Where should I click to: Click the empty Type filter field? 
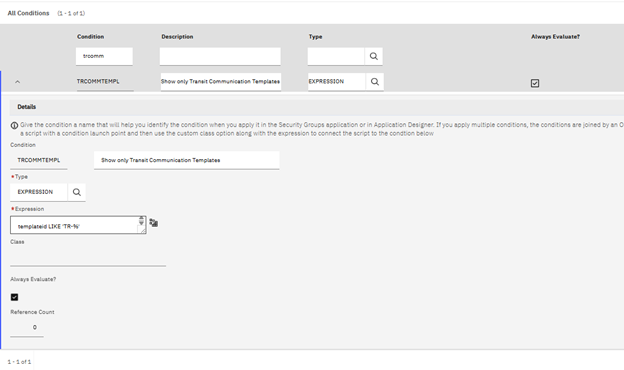click(x=336, y=56)
